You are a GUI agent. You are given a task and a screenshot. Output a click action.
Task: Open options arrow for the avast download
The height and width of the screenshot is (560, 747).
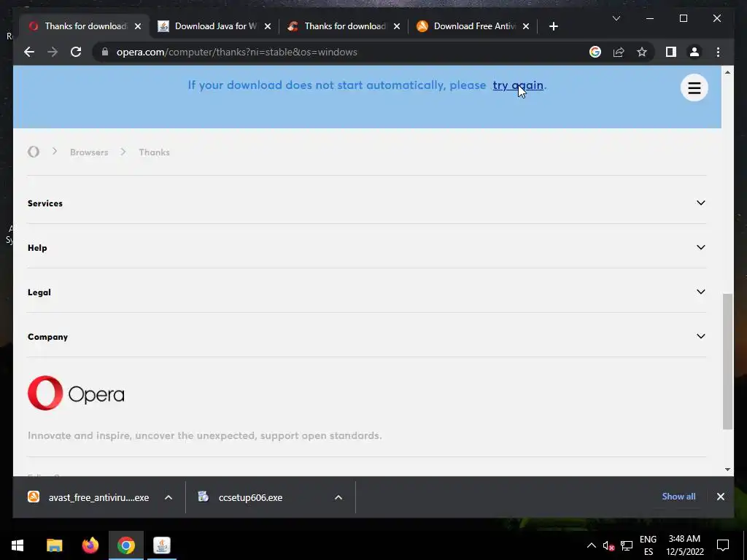tap(169, 497)
